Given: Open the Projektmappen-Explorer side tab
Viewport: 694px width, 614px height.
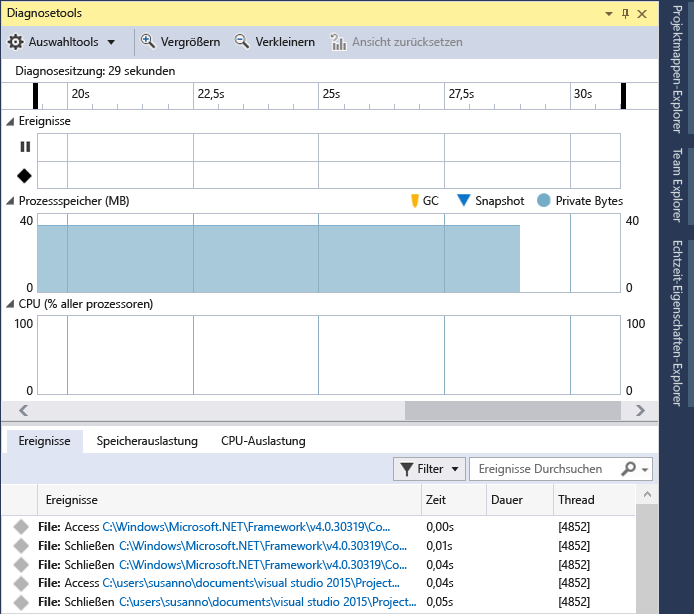Looking at the screenshot, I should click(x=677, y=69).
